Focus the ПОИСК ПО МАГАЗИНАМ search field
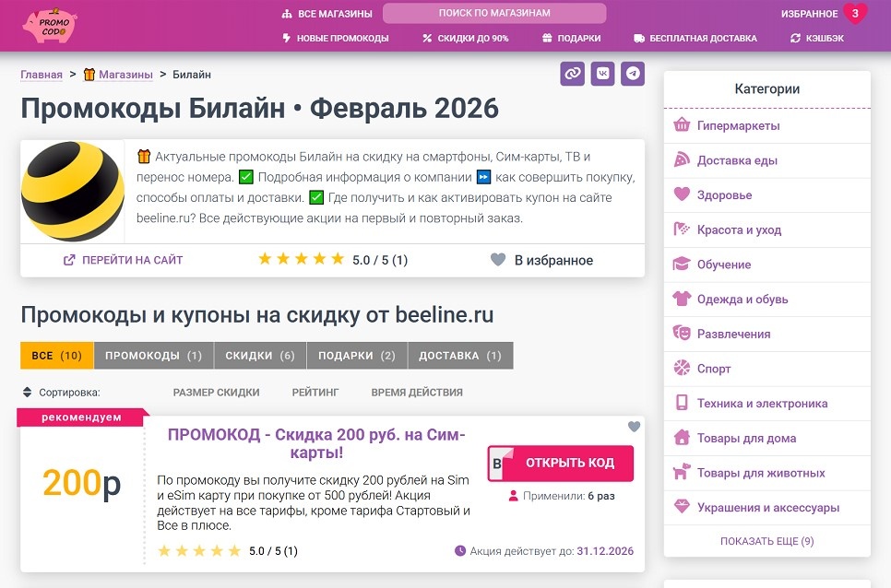Screen dimensions: 891x588 [494, 13]
